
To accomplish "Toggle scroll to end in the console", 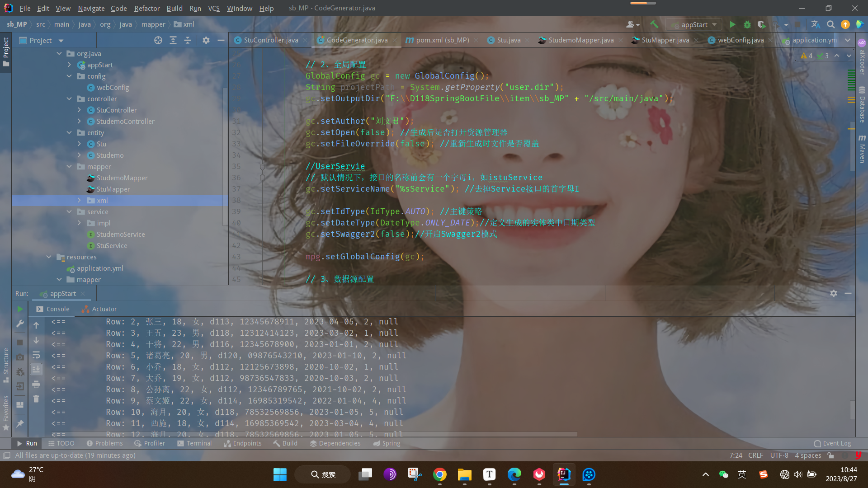I will 36,369.
